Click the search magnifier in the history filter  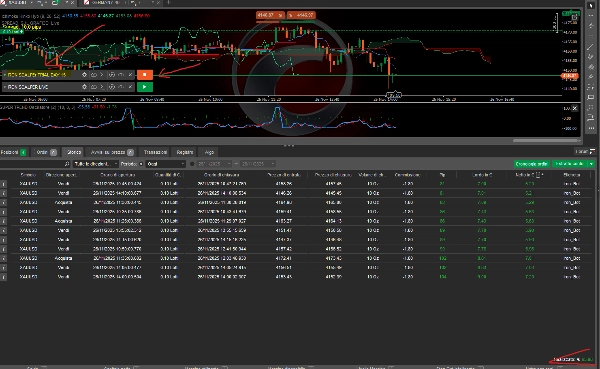click(67, 164)
